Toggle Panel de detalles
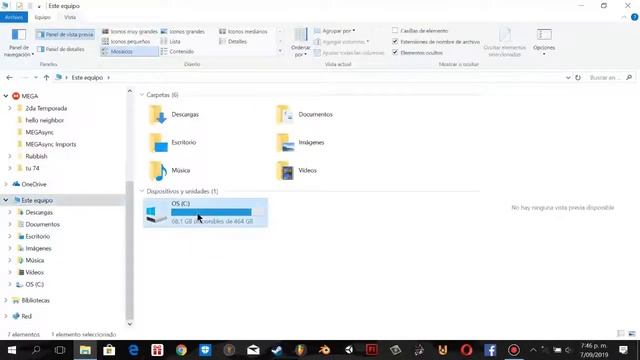Viewport: 640px width, 360px height. coord(61,49)
